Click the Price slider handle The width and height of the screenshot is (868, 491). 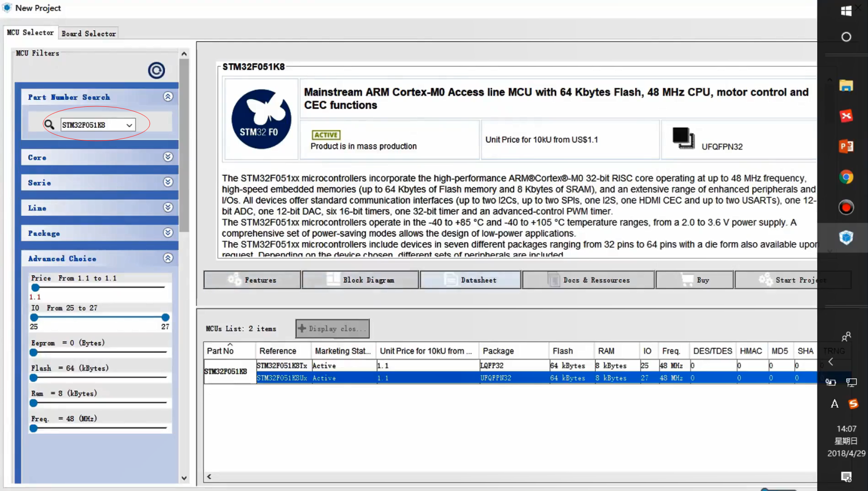36,288
